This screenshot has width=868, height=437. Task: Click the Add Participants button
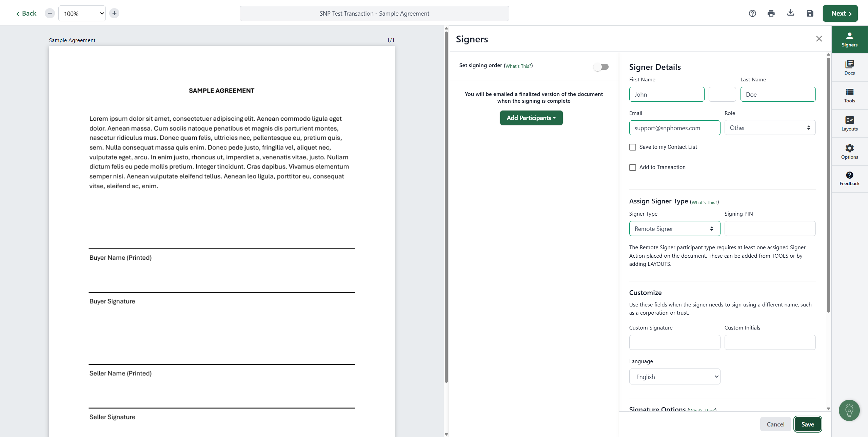point(531,118)
